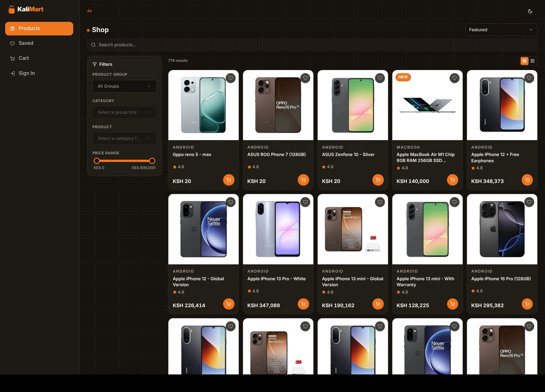Save iPhone 13 Pro White to wishlist
The image size is (545, 392).
tap(306, 202)
